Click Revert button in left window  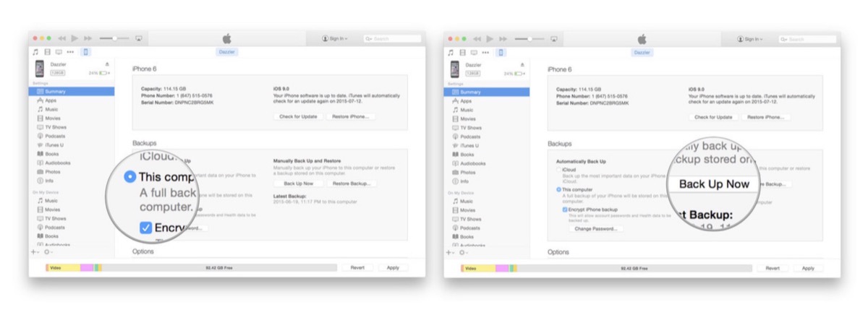click(x=357, y=267)
